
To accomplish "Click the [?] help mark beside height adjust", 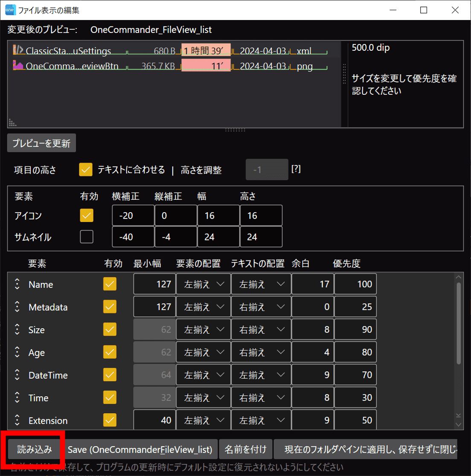I will tap(296, 169).
